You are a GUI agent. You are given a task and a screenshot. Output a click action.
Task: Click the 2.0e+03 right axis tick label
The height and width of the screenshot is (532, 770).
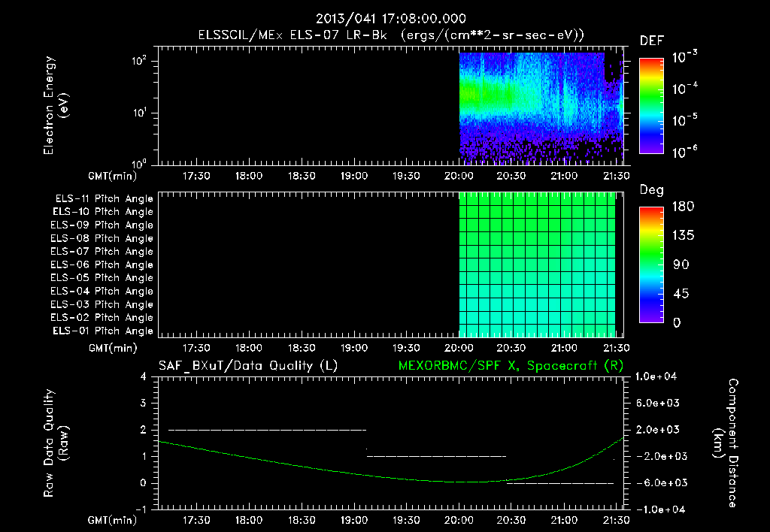click(658, 430)
